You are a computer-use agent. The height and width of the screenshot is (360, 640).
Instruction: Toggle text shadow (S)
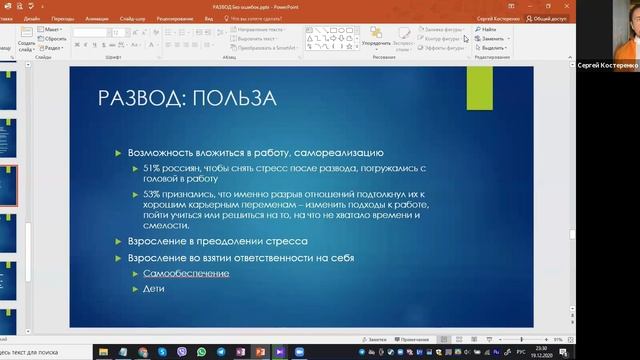pos(103,45)
